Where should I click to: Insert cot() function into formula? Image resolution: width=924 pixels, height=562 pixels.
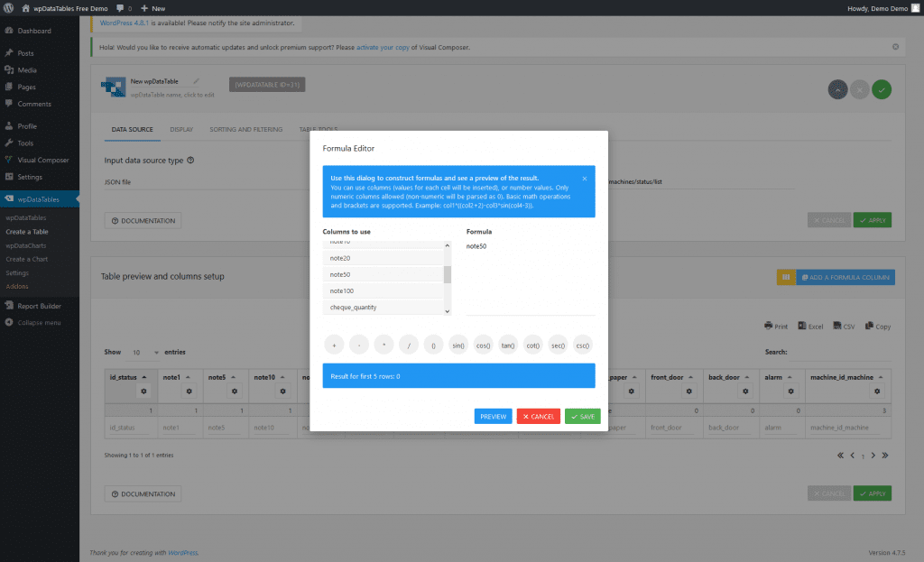click(532, 345)
